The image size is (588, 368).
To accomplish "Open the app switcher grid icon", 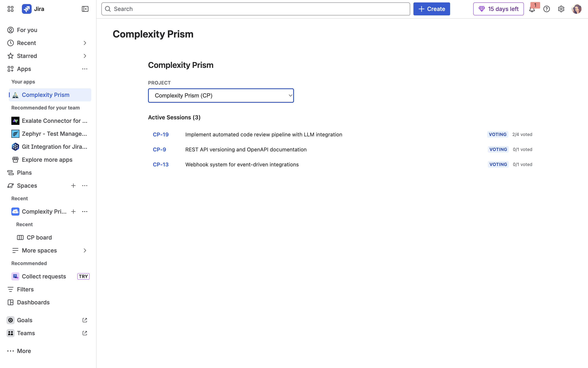I will point(11,9).
